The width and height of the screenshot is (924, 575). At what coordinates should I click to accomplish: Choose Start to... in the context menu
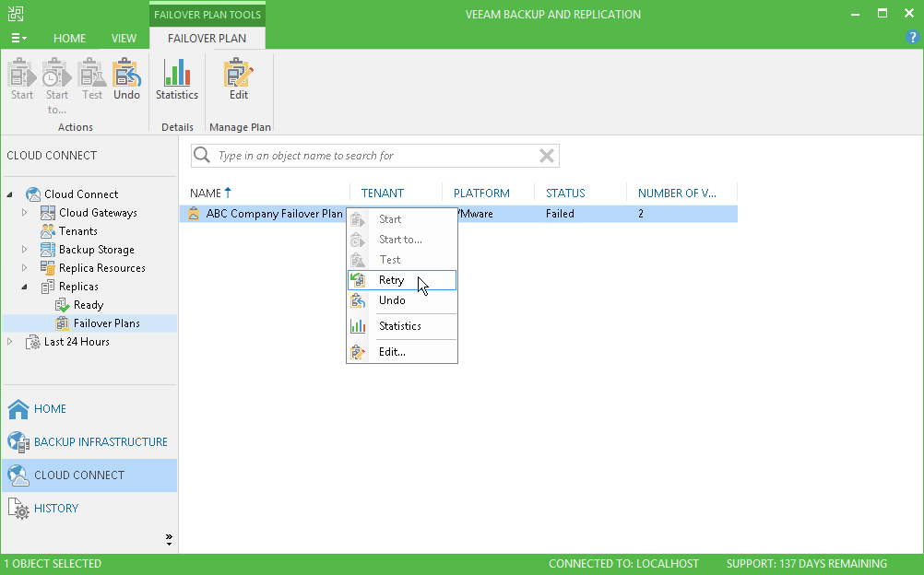click(402, 240)
